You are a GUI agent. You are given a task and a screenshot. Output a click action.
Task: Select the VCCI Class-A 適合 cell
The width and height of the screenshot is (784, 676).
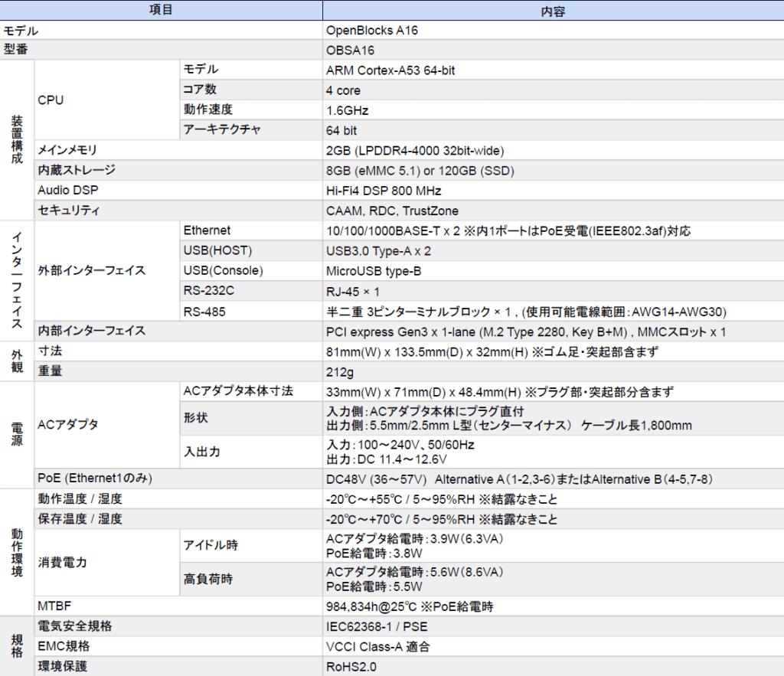pyautogui.click(x=377, y=646)
